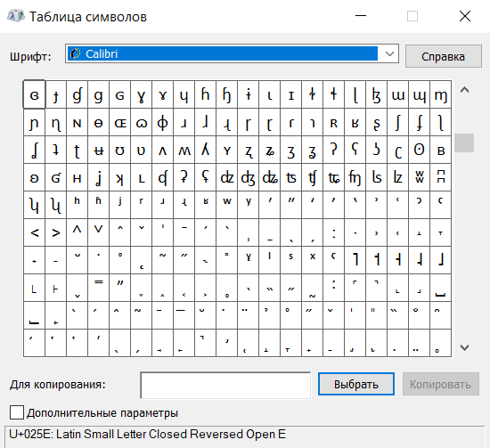Viewport: 490px width, 448px height.
Task: Enable the Дополнительные параметры checkbox
Action: tap(17, 412)
